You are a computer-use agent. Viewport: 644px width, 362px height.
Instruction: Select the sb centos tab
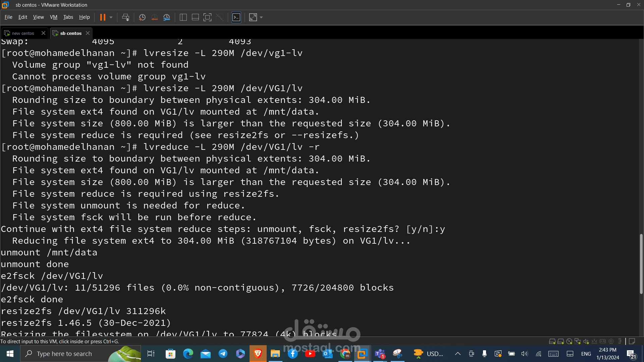coord(71,33)
